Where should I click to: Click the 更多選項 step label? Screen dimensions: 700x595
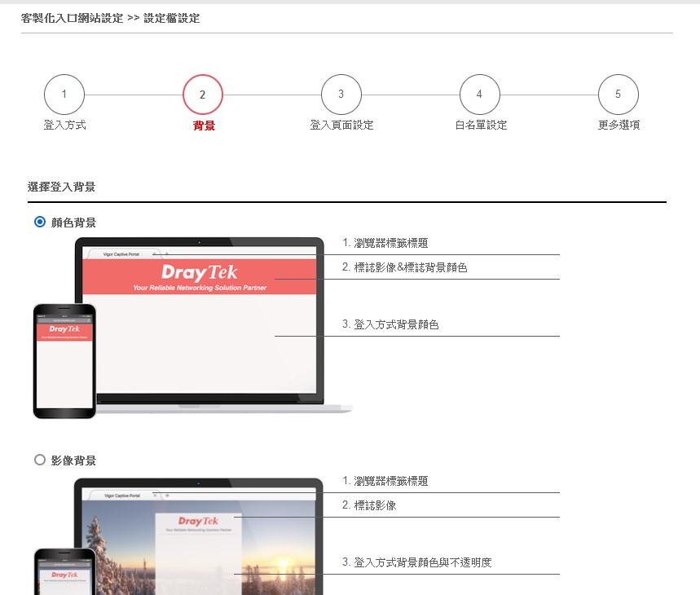pos(619,126)
